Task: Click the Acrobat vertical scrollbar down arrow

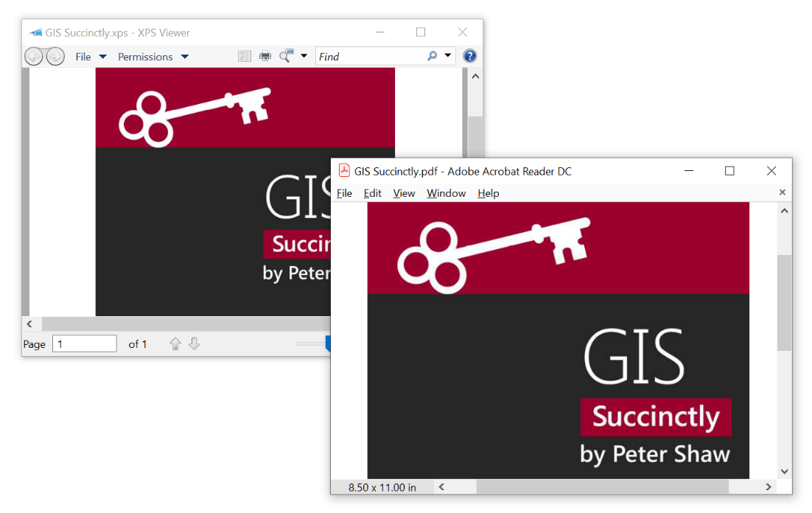Action: [x=785, y=472]
